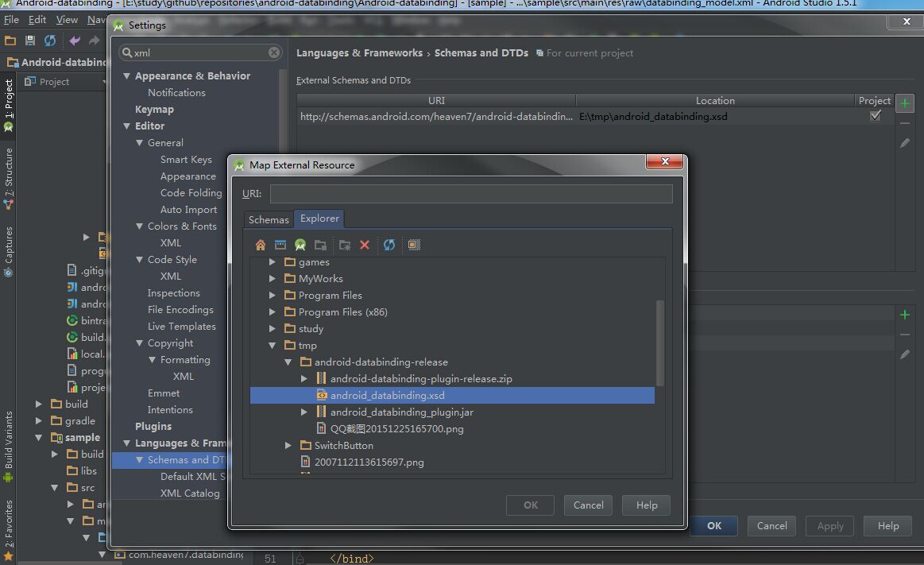Image resolution: width=924 pixels, height=565 pixels.
Task: Collapse the android-databinding-release folder
Action: pyautogui.click(x=288, y=362)
